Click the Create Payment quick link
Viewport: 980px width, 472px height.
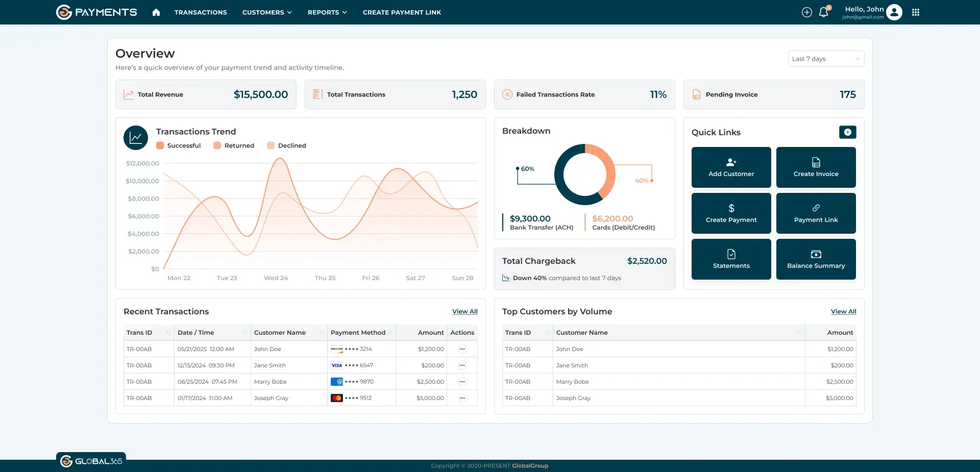731,213
